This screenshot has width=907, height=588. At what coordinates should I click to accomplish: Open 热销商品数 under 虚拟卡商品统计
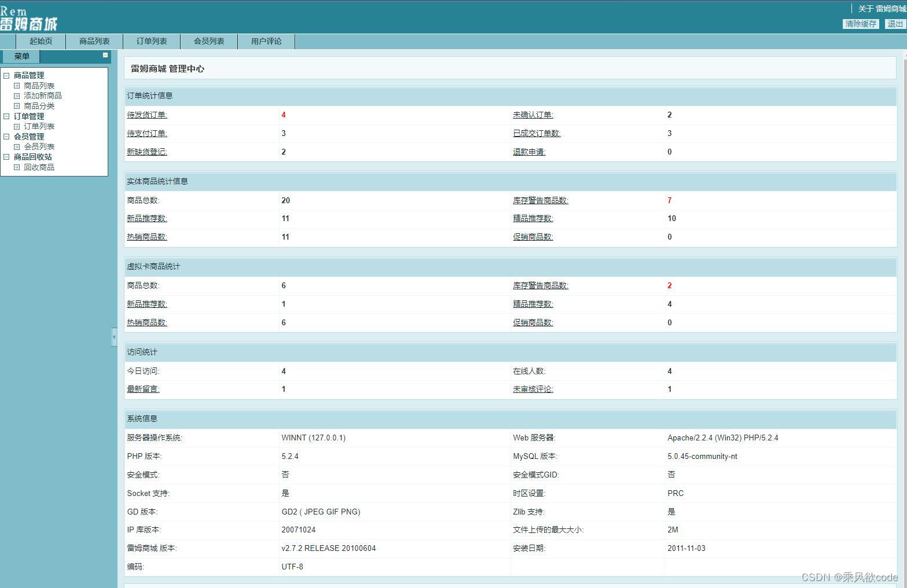(147, 322)
